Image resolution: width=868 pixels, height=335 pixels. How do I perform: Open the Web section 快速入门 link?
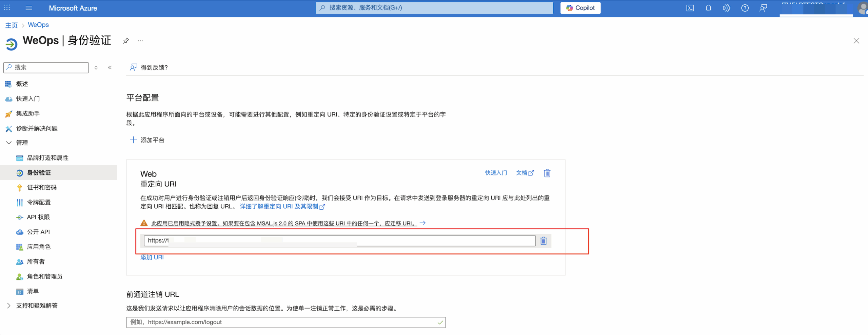pyautogui.click(x=496, y=173)
